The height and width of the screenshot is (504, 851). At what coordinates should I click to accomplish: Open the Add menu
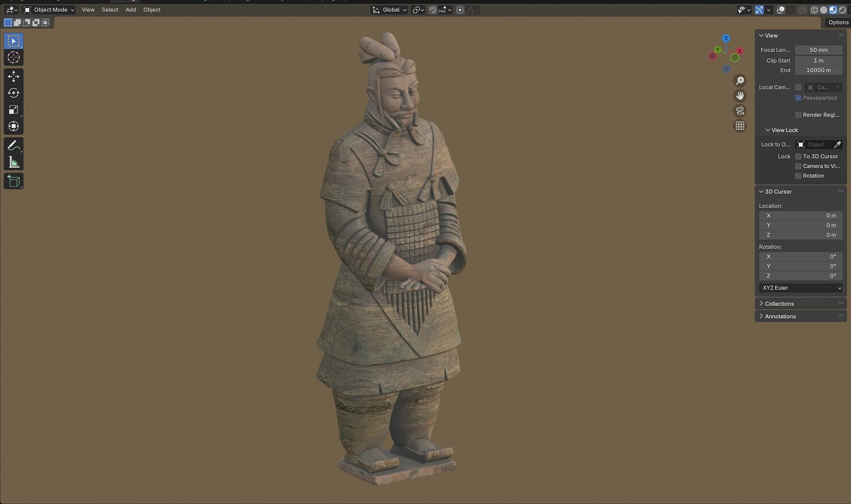pyautogui.click(x=130, y=10)
